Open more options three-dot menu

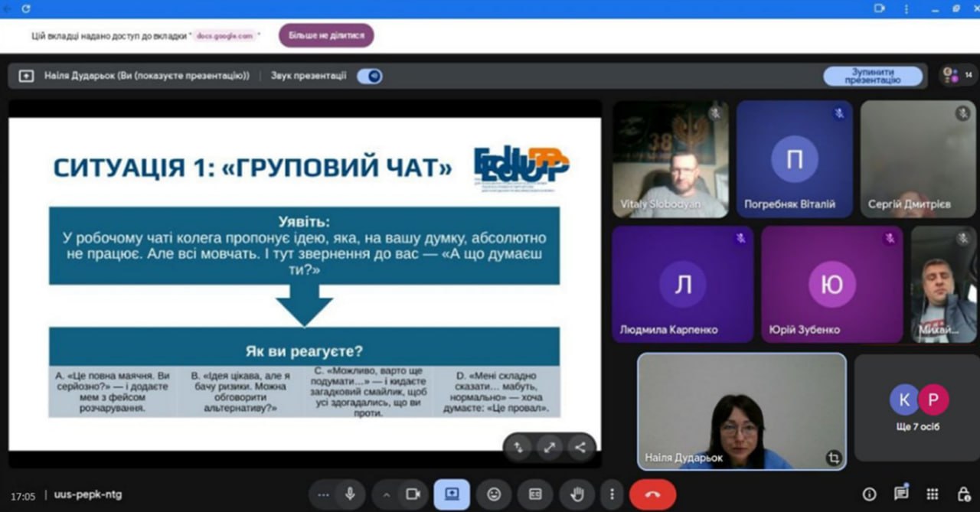coord(610,494)
